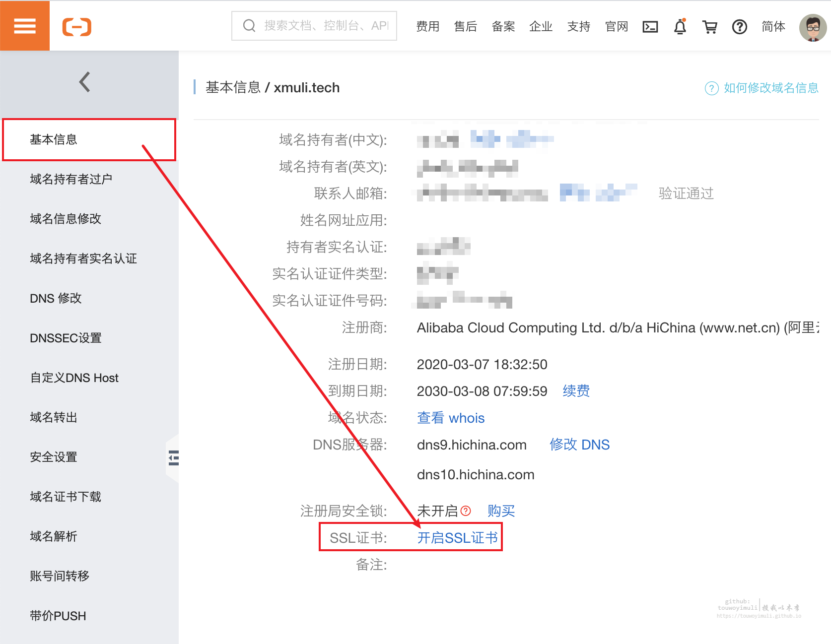Open the 支持 menu

(x=578, y=26)
